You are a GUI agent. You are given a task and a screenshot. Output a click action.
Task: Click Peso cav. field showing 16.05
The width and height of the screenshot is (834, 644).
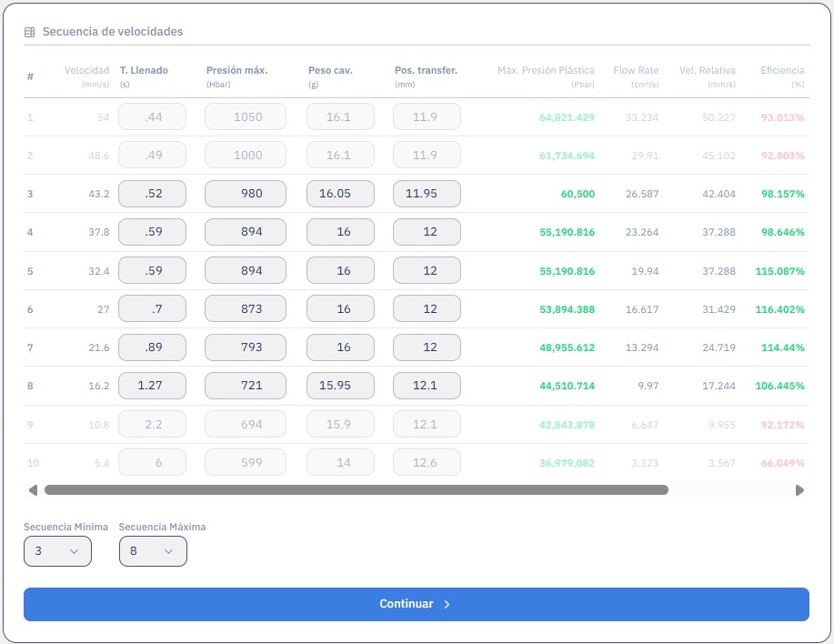[340, 194]
